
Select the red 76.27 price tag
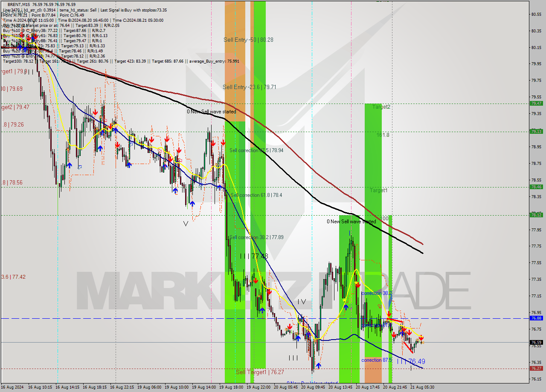536,368
